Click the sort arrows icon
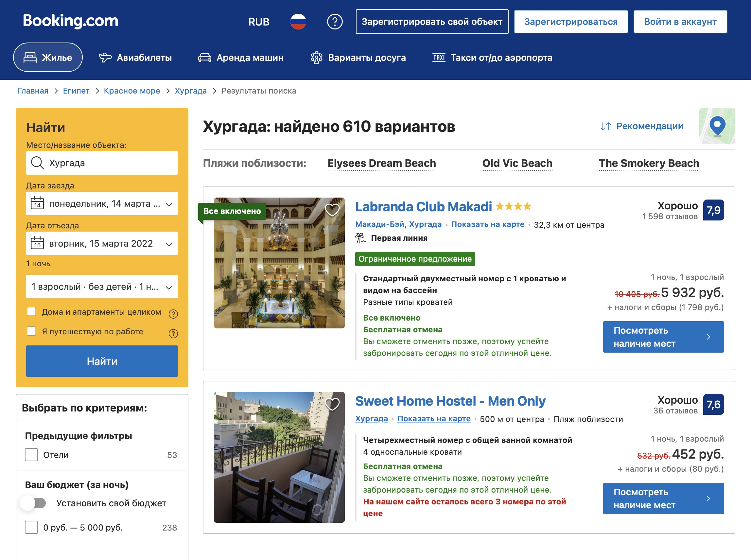Image resolution: width=751 pixels, height=560 pixels. [606, 127]
